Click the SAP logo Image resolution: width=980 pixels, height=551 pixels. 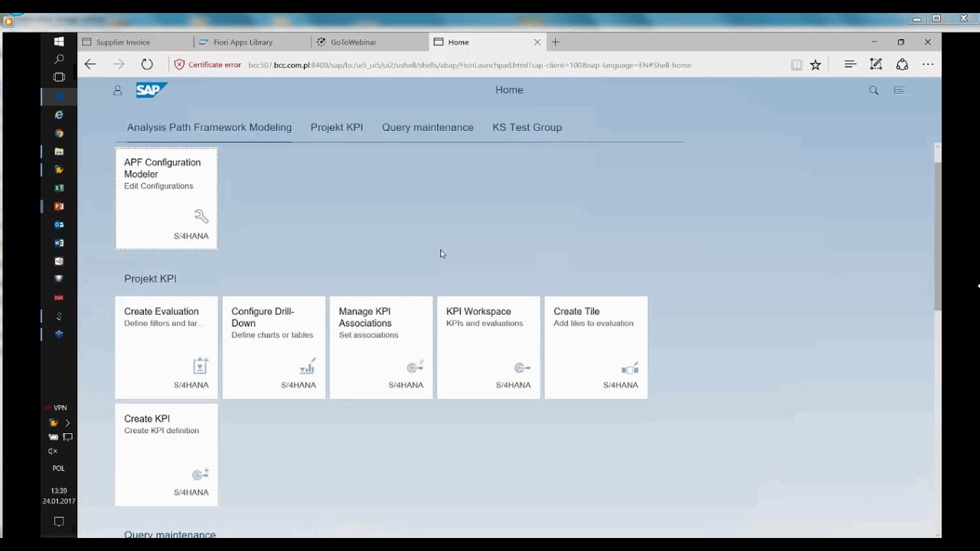pos(152,90)
